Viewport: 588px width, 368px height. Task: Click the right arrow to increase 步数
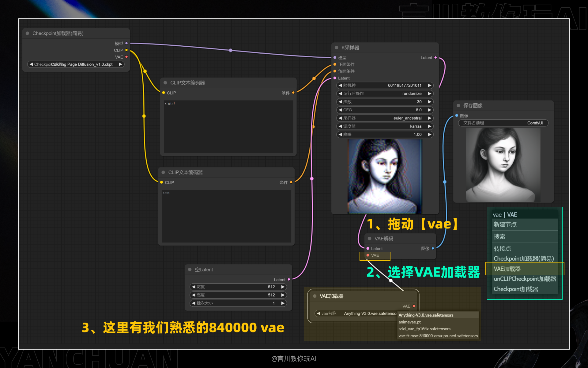pyautogui.click(x=430, y=102)
